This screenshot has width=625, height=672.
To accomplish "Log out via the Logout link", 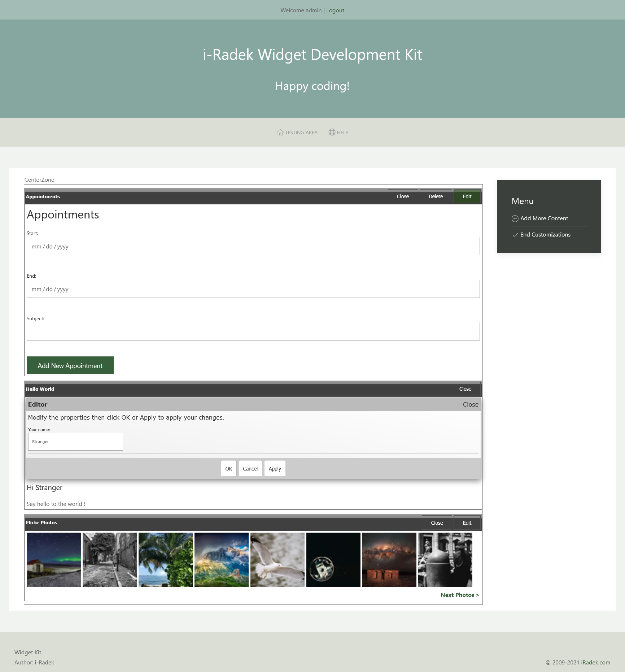I will click(x=335, y=10).
